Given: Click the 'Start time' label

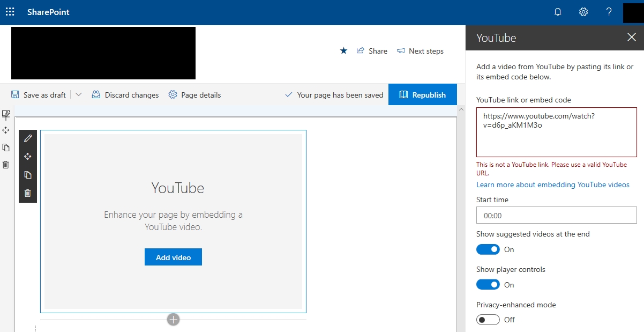Looking at the screenshot, I should coord(492,200).
